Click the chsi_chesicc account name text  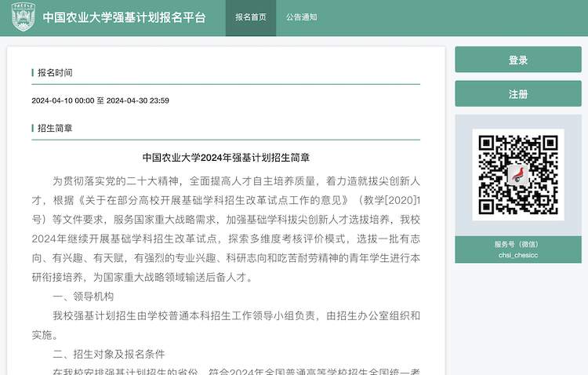click(x=518, y=256)
